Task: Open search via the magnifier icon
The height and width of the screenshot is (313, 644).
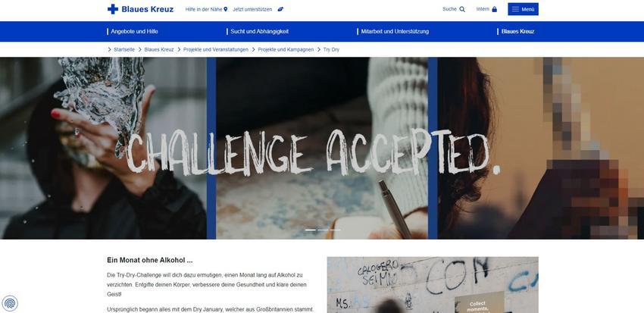Action: click(462, 9)
